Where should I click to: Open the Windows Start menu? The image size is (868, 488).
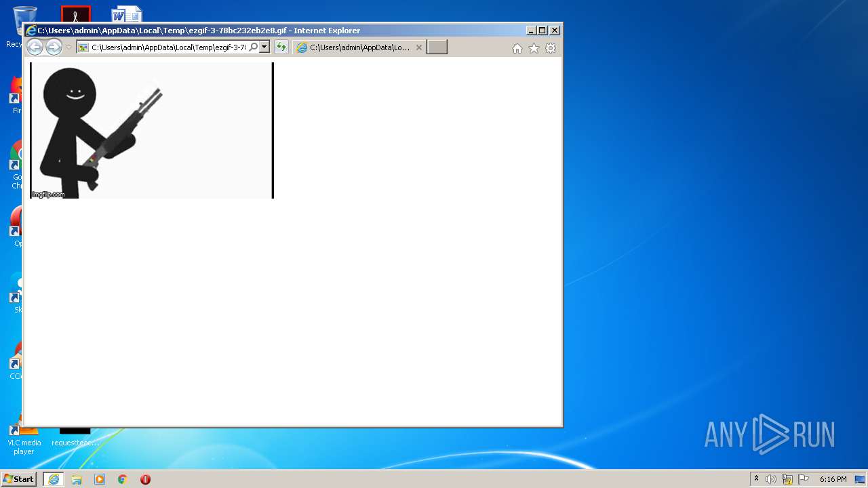18,479
